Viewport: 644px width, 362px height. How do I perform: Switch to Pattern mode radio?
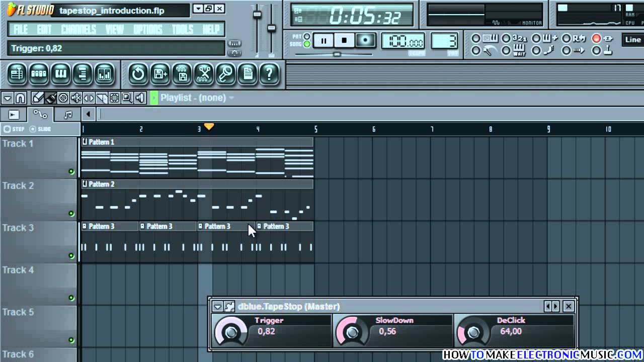(307, 37)
